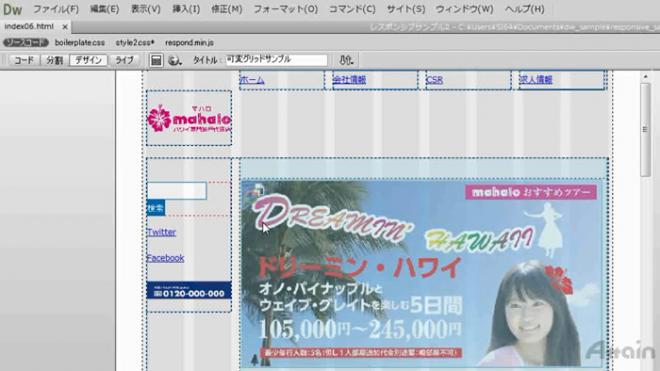Click the 0120-000-000 phone banner image
This screenshot has height=371, width=660.
pyautogui.click(x=189, y=290)
